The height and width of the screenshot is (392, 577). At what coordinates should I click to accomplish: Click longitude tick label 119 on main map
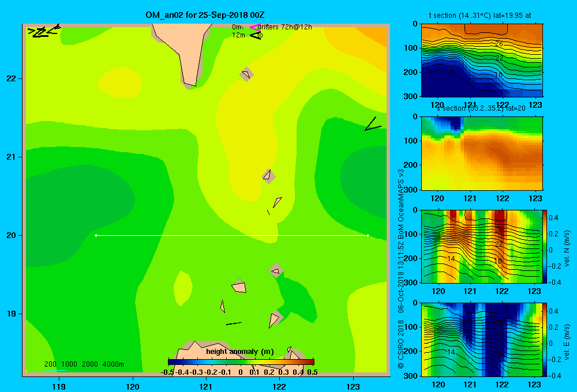(x=59, y=386)
